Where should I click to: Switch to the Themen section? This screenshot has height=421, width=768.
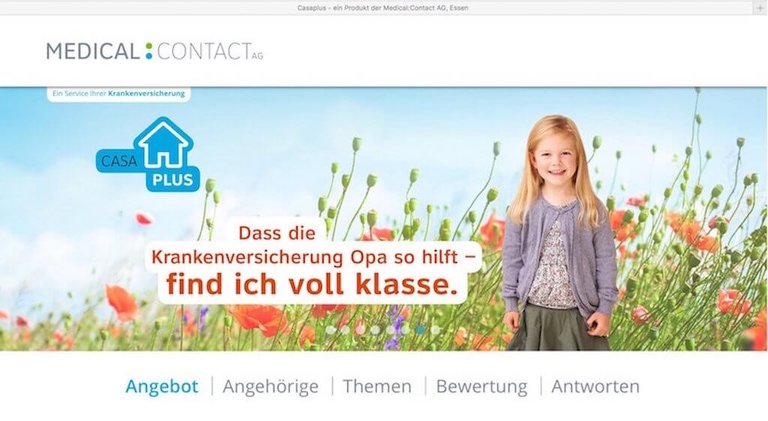377,386
